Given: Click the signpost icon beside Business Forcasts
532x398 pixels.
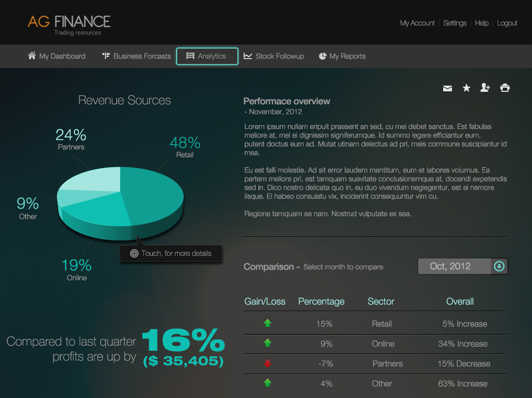Looking at the screenshot, I should [x=106, y=56].
